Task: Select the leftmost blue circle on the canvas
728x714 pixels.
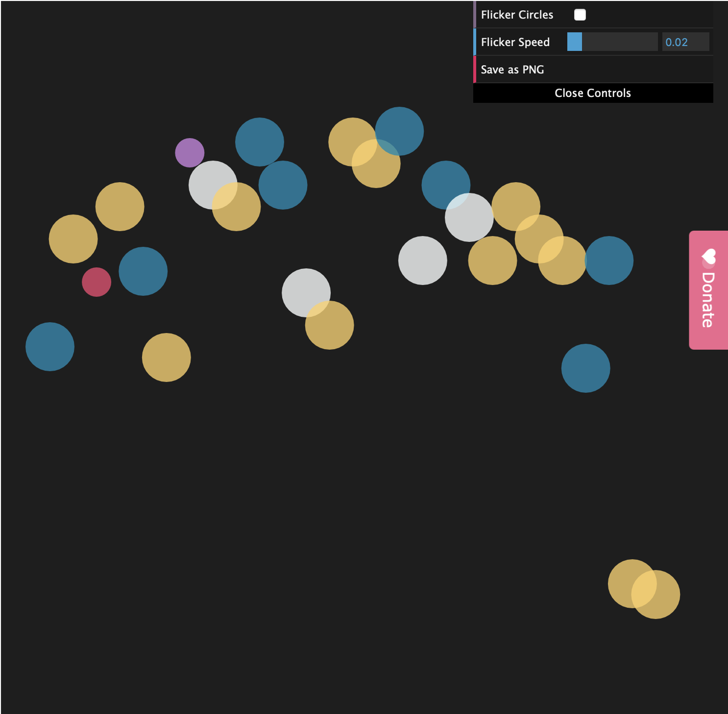Action: (50, 347)
